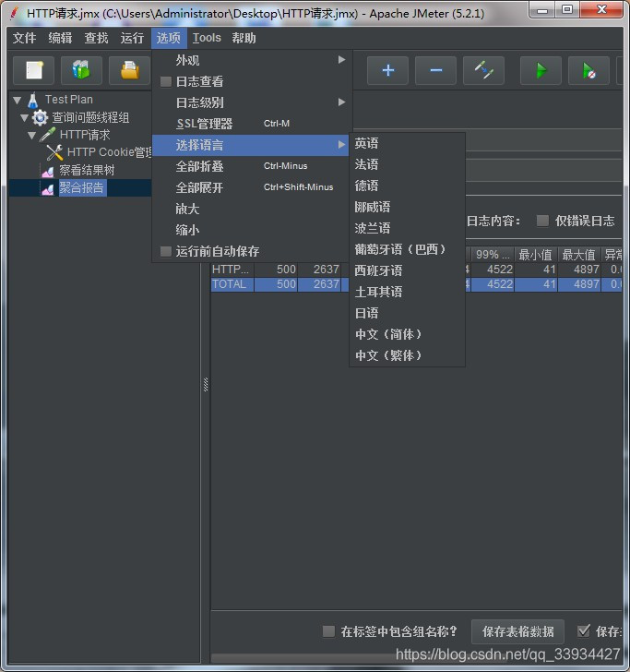
Task: Enable 仅错误日志 checkbox
Action: (x=542, y=221)
